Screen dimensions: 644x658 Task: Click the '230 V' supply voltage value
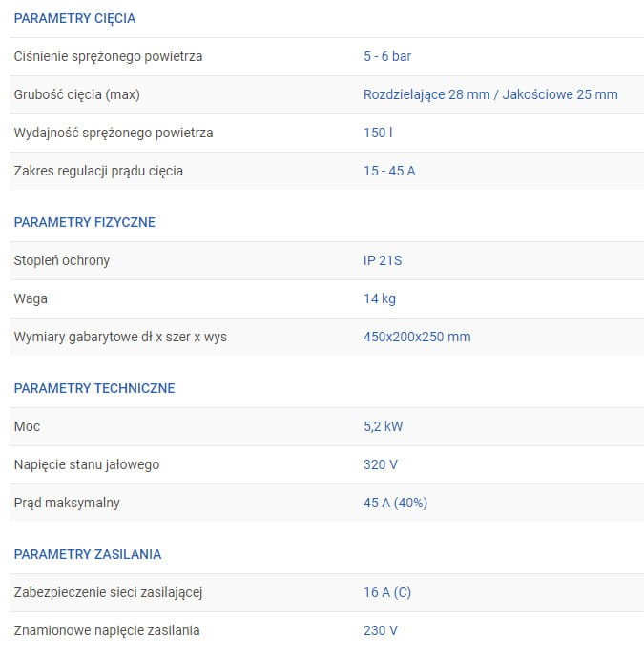point(381,630)
